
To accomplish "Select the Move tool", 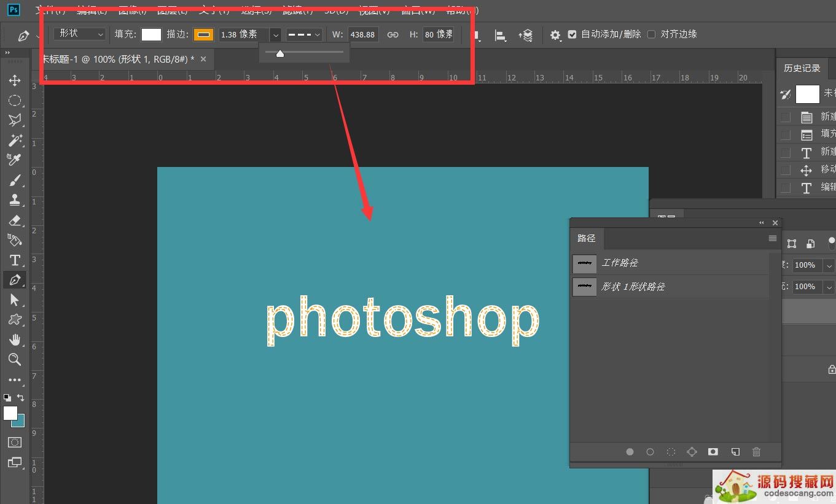I will (15, 80).
